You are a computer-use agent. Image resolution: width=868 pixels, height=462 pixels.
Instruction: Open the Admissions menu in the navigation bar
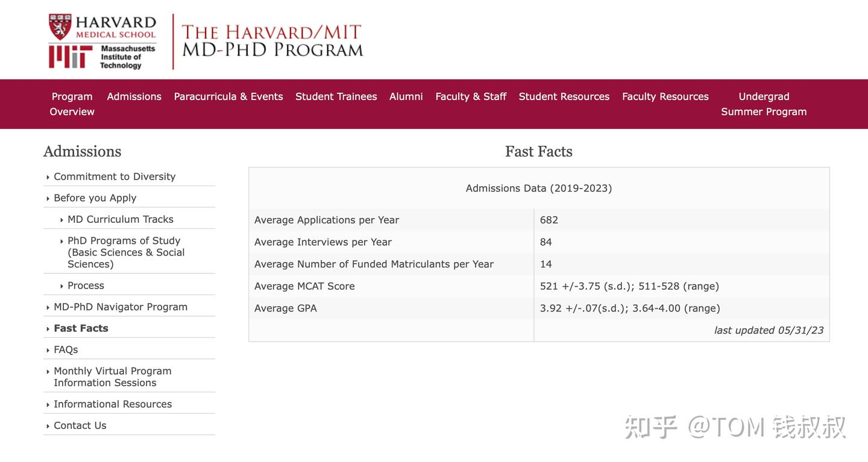[134, 96]
